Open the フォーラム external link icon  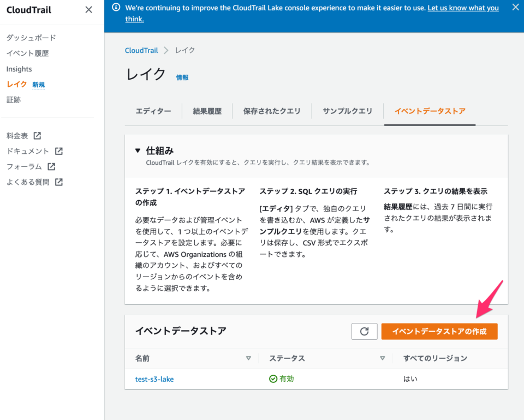tap(52, 166)
